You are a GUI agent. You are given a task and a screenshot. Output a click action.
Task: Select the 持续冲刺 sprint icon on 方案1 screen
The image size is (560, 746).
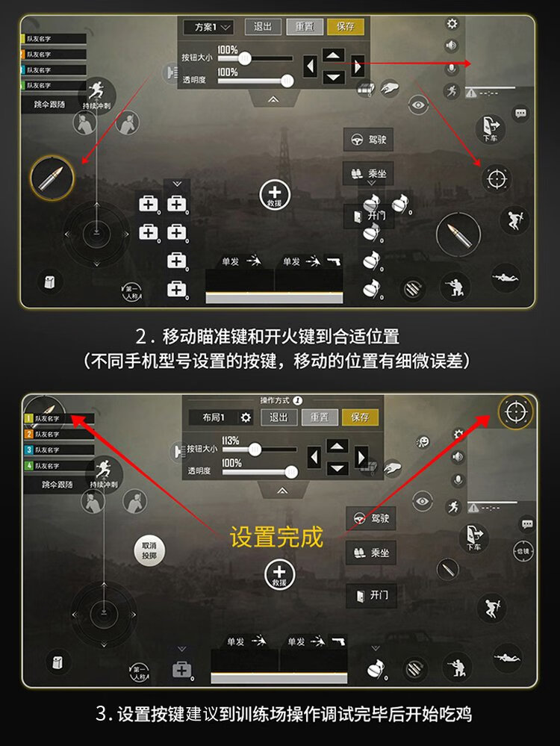click(97, 93)
